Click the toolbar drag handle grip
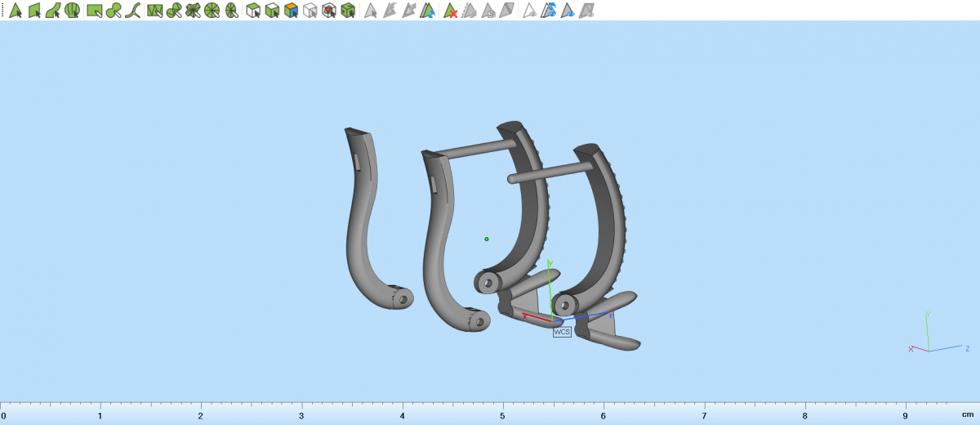The height and width of the screenshot is (425, 980). pyautogui.click(x=2, y=11)
